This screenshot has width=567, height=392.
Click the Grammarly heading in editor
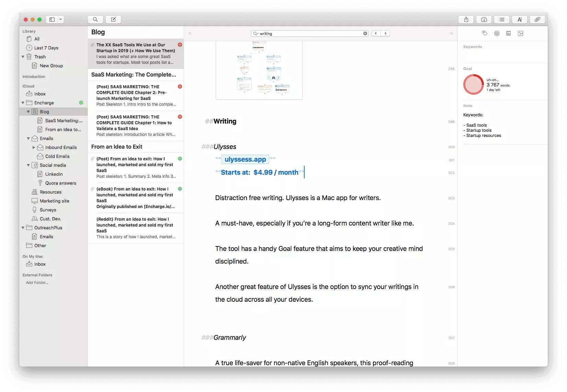coord(230,337)
